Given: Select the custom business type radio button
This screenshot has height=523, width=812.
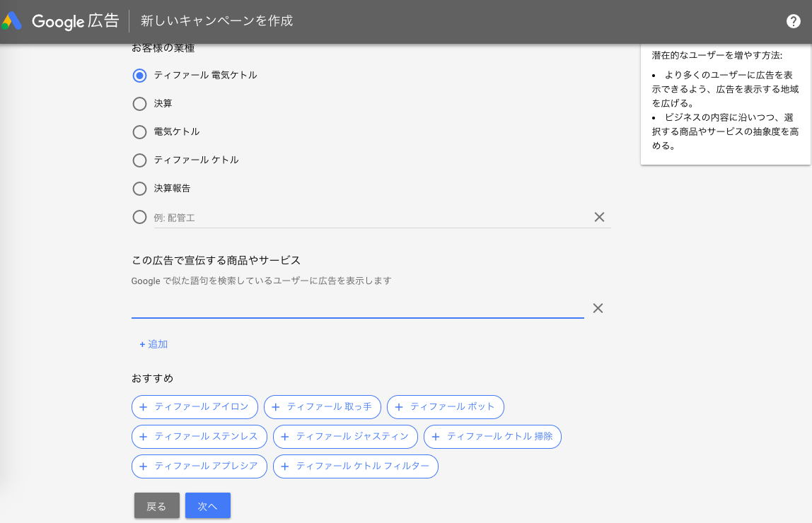Looking at the screenshot, I should pos(139,217).
